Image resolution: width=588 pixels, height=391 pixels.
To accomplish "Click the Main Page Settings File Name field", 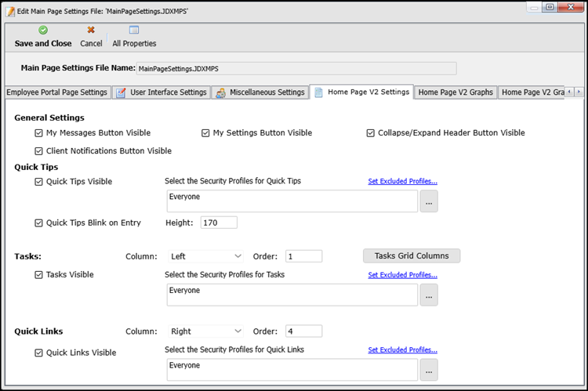I will 296,69.
